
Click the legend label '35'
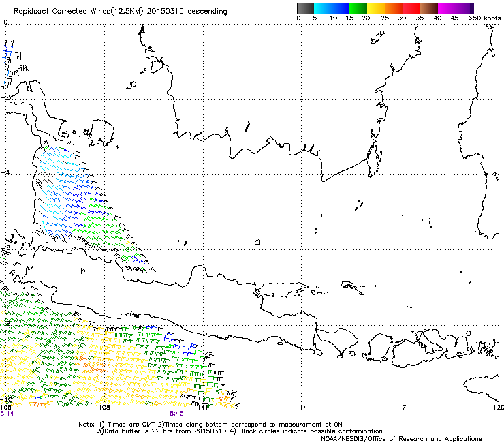point(420,18)
